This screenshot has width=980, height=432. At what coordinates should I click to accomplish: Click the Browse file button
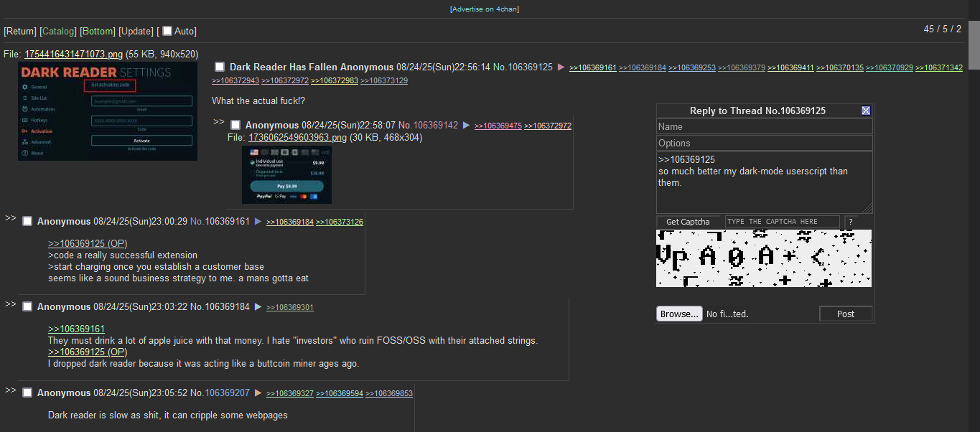pos(679,314)
